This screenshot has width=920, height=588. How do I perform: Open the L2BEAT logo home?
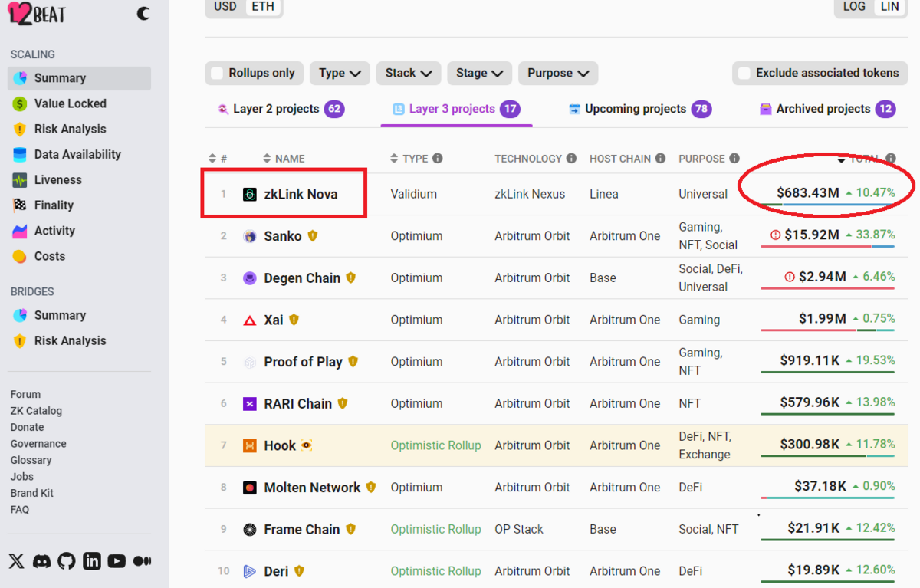point(37,14)
